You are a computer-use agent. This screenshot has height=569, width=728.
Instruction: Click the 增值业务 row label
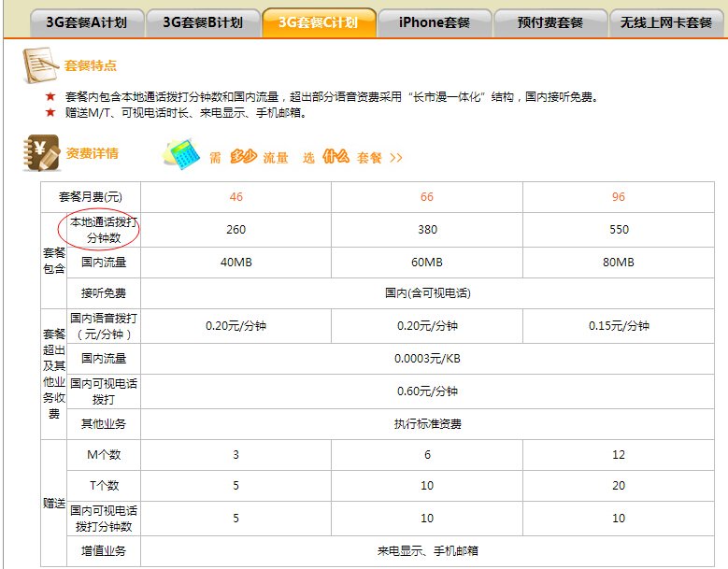click(x=104, y=551)
